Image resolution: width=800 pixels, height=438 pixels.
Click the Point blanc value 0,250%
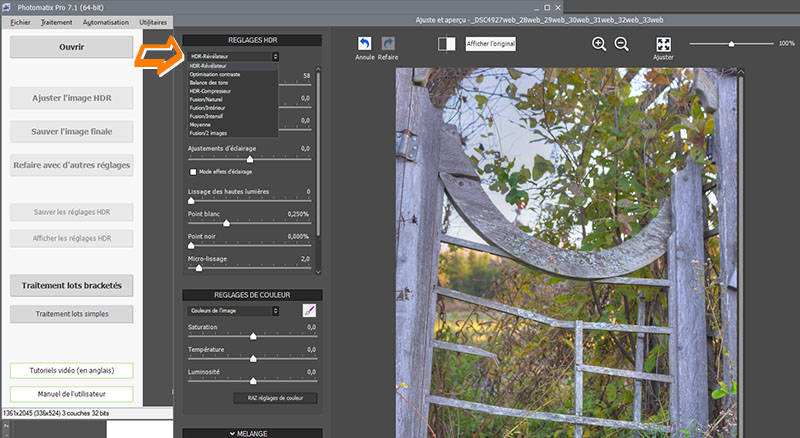pyautogui.click(x=298, y=214)
